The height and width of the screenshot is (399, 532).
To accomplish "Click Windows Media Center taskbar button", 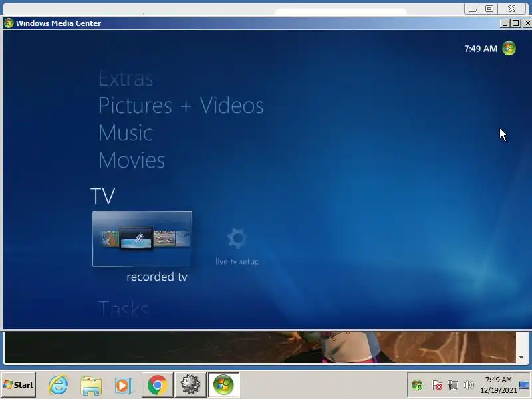I will click(223, 385).
